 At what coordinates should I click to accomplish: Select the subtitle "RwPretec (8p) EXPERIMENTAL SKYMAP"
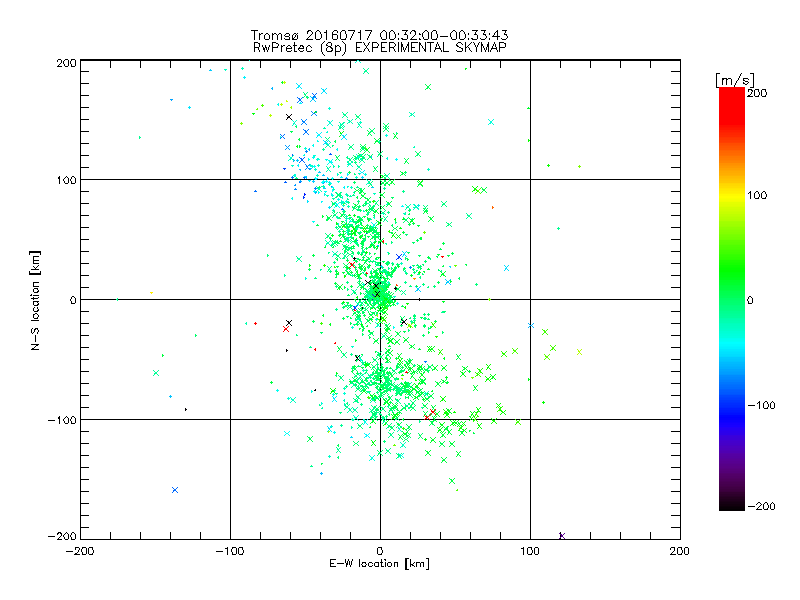(380, 47)
